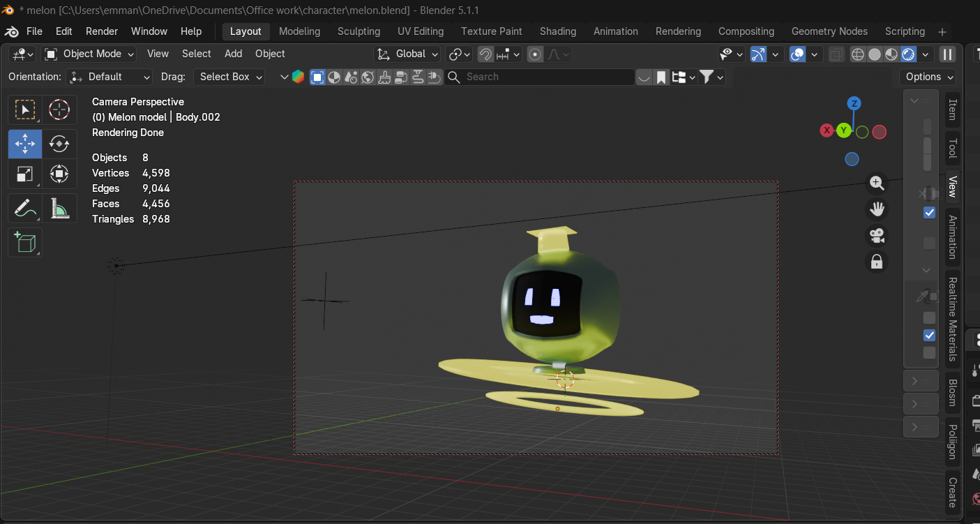Expand the Options dropdown
The image size is (980, 524).
click(929, 77)
